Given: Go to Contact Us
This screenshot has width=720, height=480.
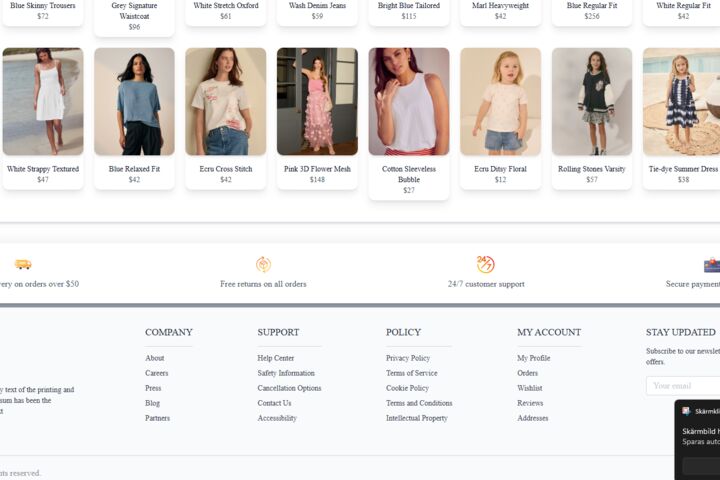Looking at the screenshot, I should (274, 403).
